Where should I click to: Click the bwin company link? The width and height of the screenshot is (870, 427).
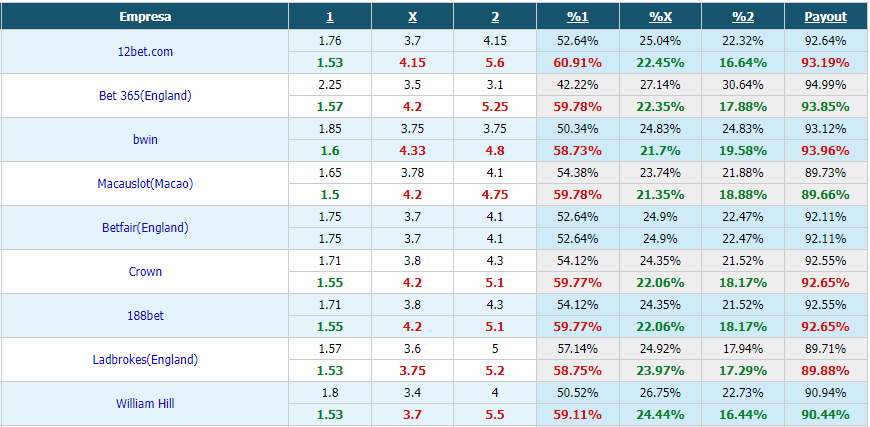pos(145,140)
